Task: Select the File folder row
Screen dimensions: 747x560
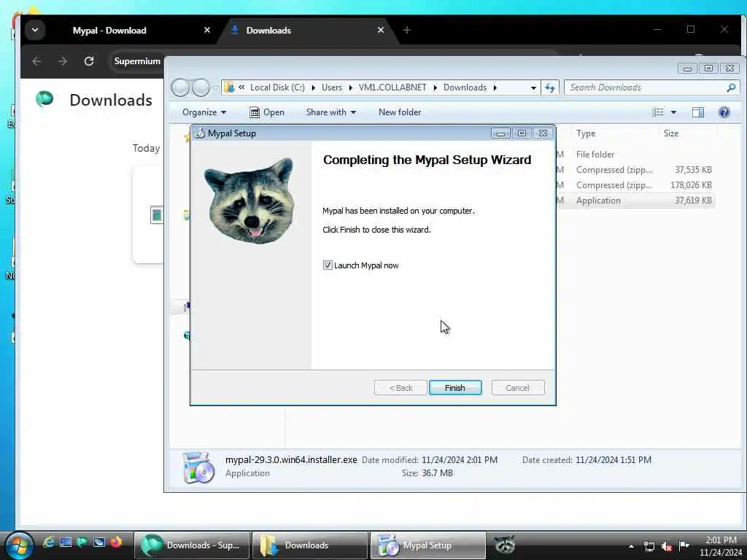Action: (635, 155)
